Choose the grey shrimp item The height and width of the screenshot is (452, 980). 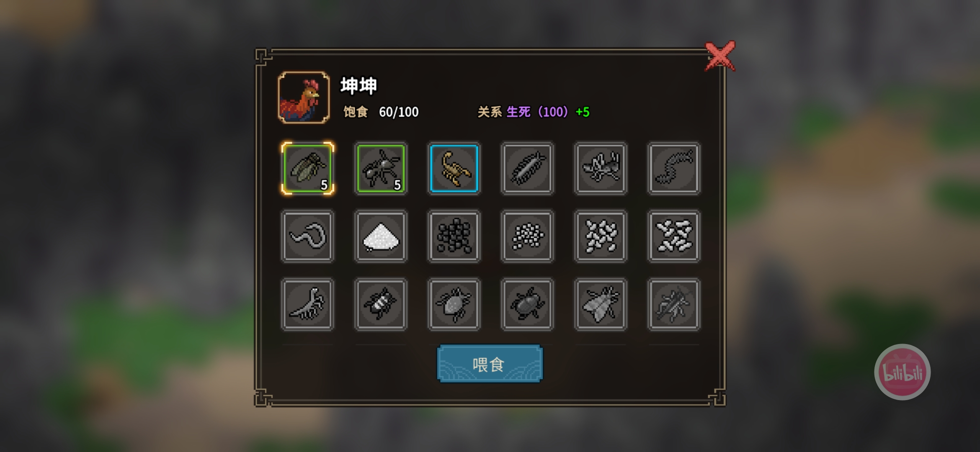pos(308,305)
